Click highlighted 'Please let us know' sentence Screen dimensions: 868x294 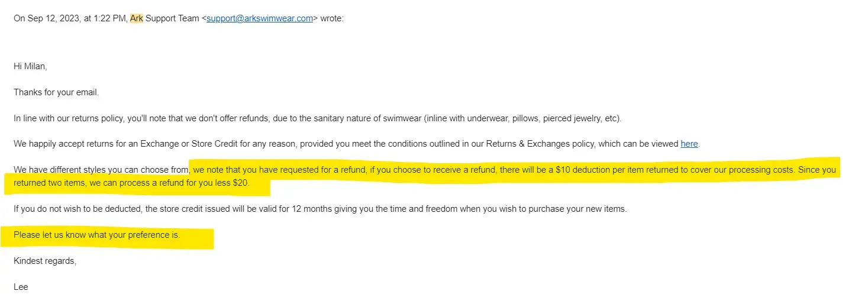[96, 235]
